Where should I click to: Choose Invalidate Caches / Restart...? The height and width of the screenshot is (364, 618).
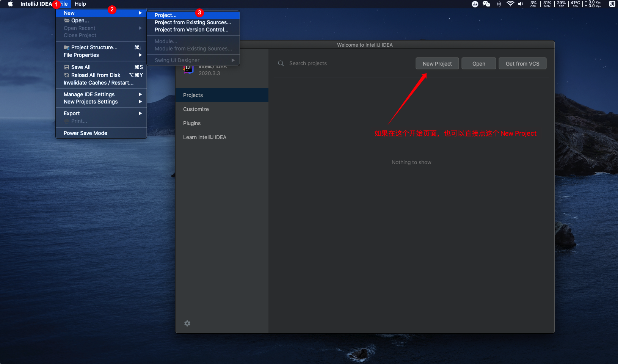click(x=101, y=83)
